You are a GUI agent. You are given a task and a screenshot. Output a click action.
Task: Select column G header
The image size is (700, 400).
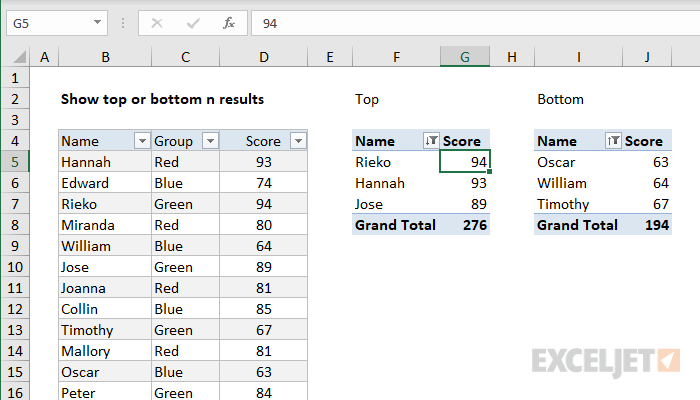click(465, 59)
